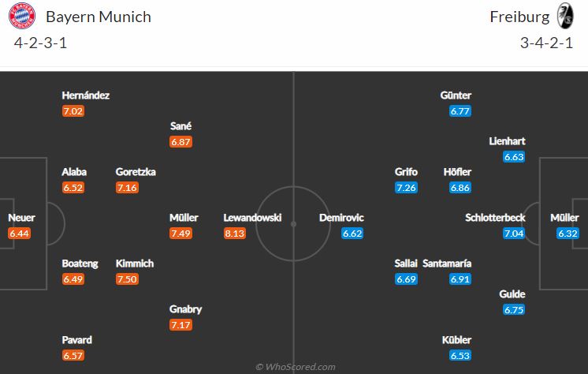Select Gnabry's player name

pos(186,309)
